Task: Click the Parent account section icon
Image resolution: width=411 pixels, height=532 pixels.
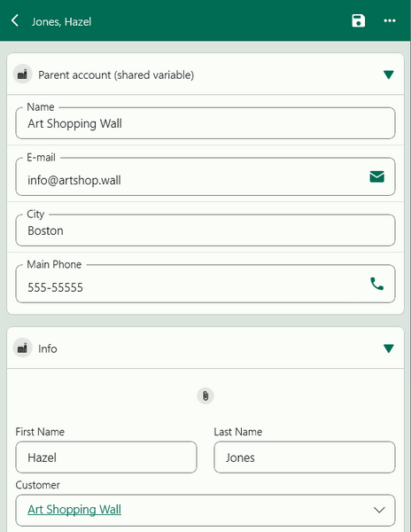Action: click(x=22, y=74)
